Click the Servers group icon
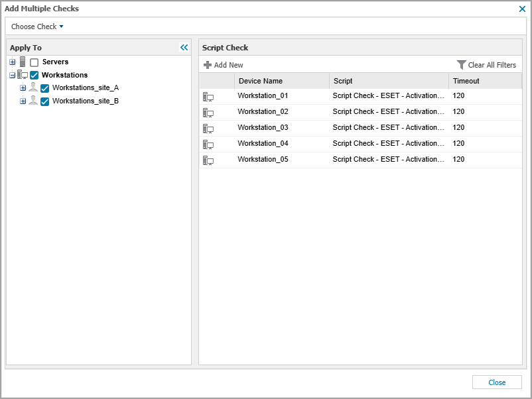Screen dimensions: 532x399 point(23,62)
